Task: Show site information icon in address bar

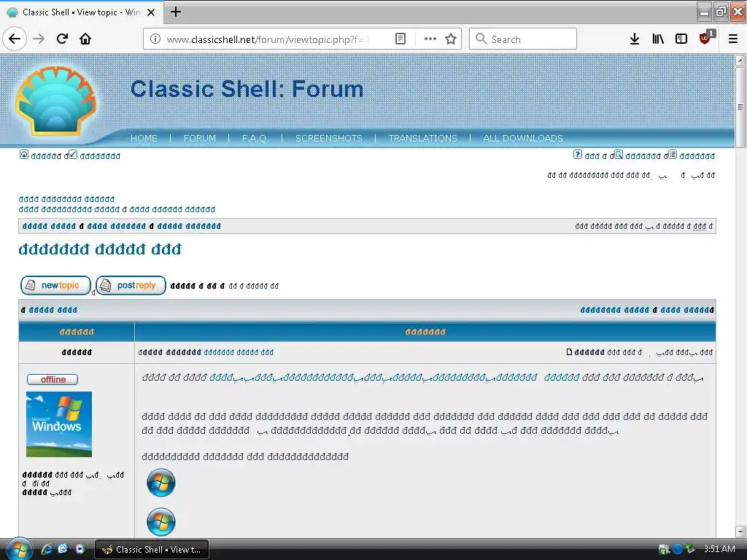Action: (x=155, y=39)
